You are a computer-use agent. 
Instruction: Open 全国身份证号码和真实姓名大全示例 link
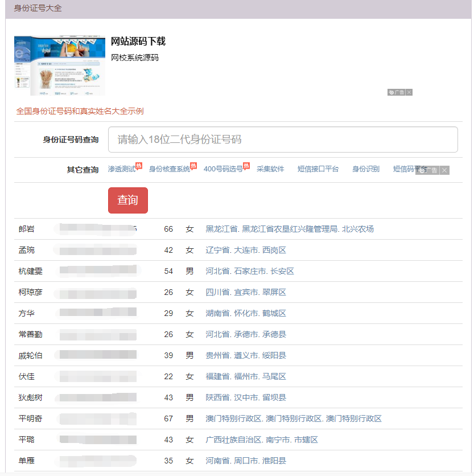(x=80, y=112)
